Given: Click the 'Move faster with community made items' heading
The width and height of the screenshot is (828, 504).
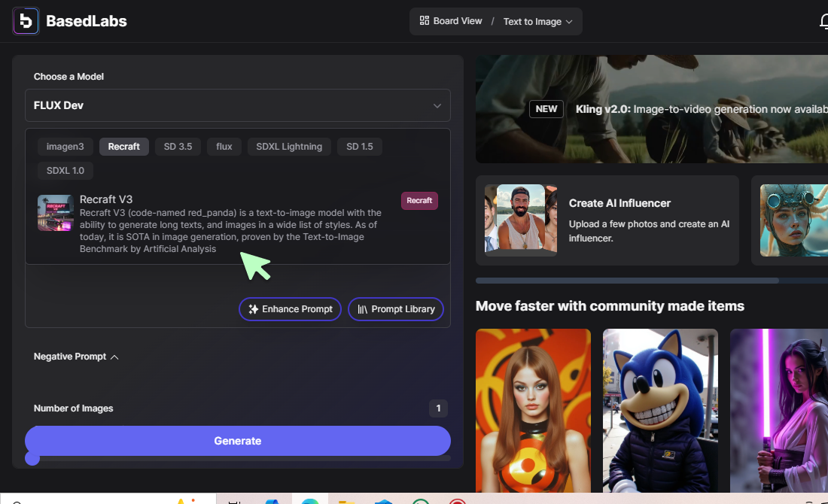Looking at the screenshot, I should [x=610, y=306].
